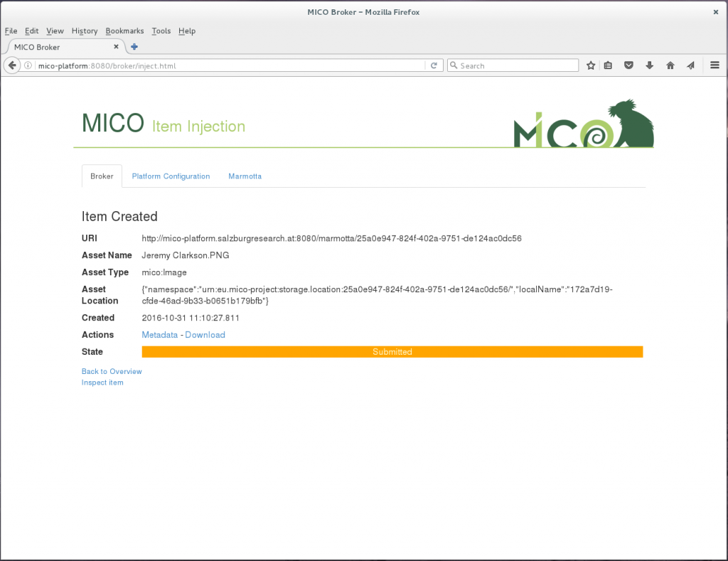Go to the browser home page icon

pos(670,65)
